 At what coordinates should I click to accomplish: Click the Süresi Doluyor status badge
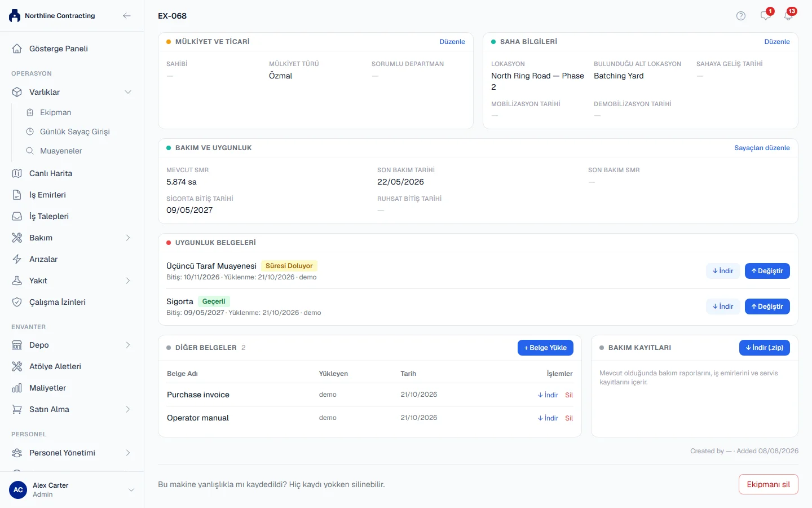click(289, 266)
